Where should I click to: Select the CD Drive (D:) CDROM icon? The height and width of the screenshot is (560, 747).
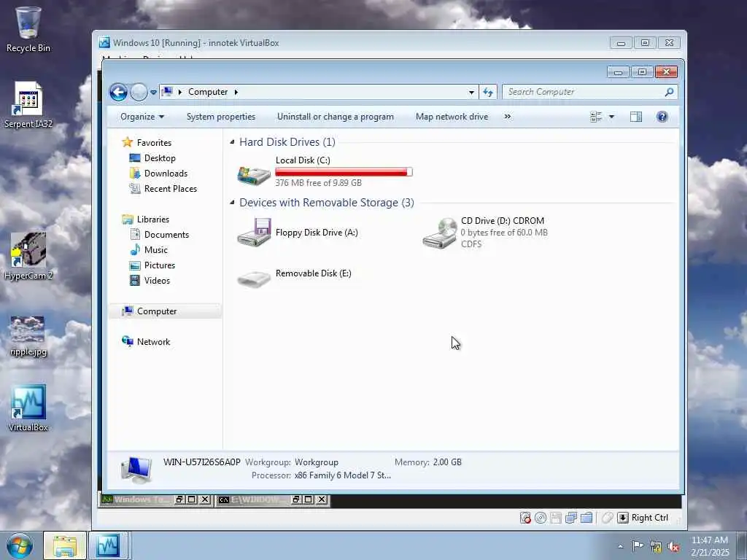(x=440, y=233)
